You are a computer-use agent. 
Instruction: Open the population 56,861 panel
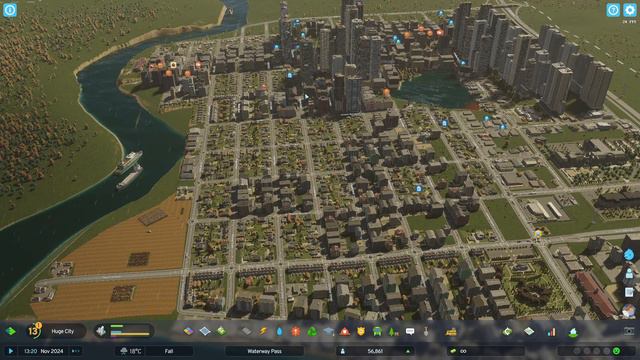(x=375, y=351)
